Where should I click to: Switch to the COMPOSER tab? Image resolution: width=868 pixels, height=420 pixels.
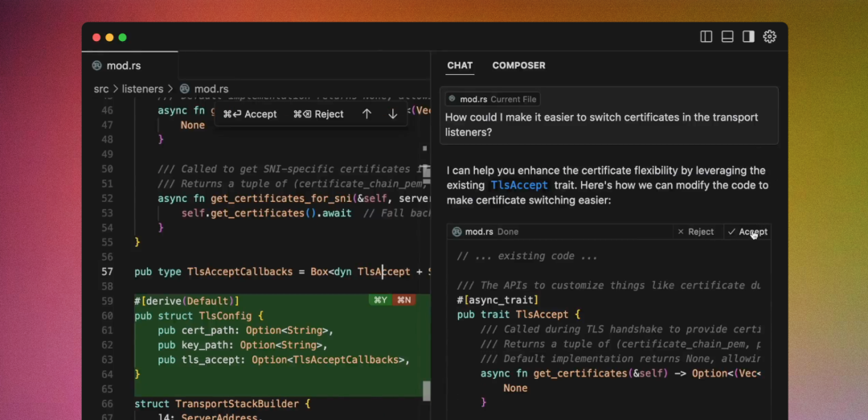(518, 65)
